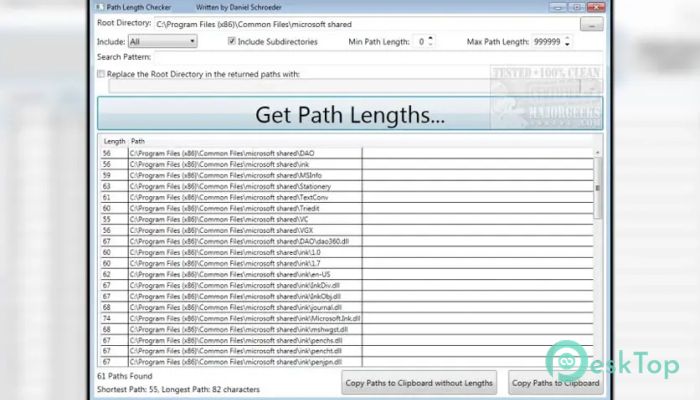Viewport: 700px width, 400px height.
Task: Minimize the Path Length Checker window
Action: coord(557,7)
